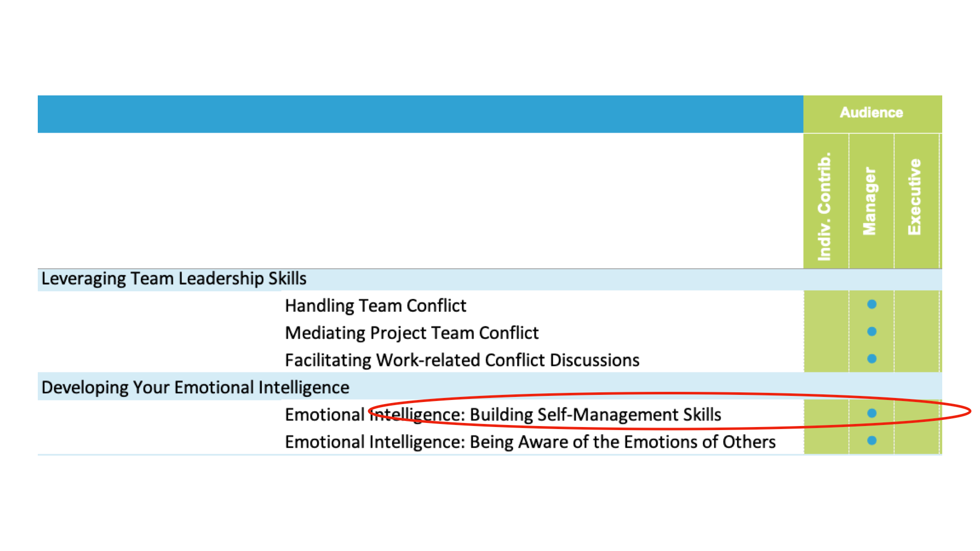Click the blue table header bar

pyautogui.click(x=421, y=114)
